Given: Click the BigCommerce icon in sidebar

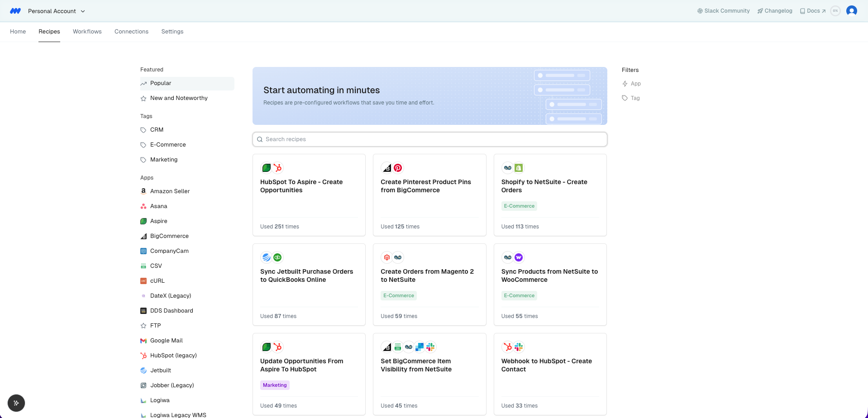Looking at the screenshot, I should (143, 236).
